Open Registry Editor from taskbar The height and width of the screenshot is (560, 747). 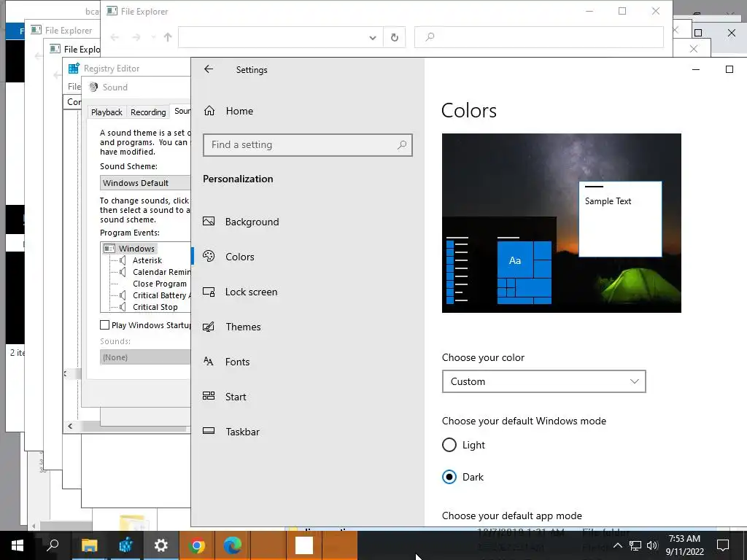pyautogui.click(x=125, y=545)
